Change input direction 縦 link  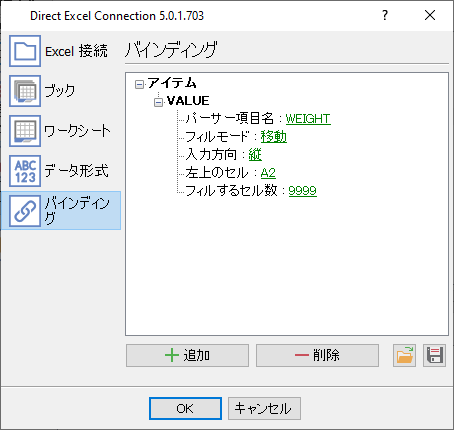[255, 155]
